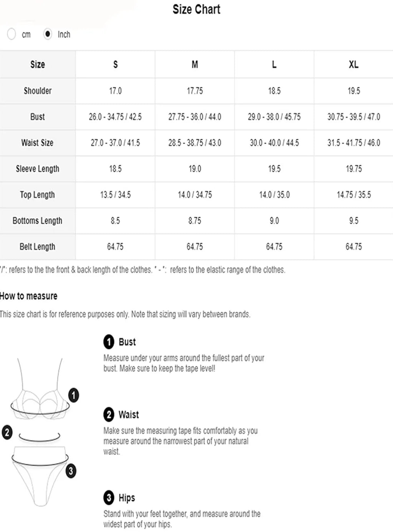
Task: Click the bikini bottom illustration
Action: coord(40,476)
